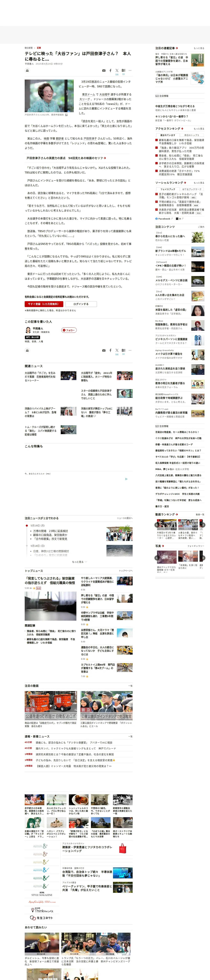Open 中高生が万博会場とつながり考える PR link
Viewport: 210px width, 980px height.
[175, 106]
